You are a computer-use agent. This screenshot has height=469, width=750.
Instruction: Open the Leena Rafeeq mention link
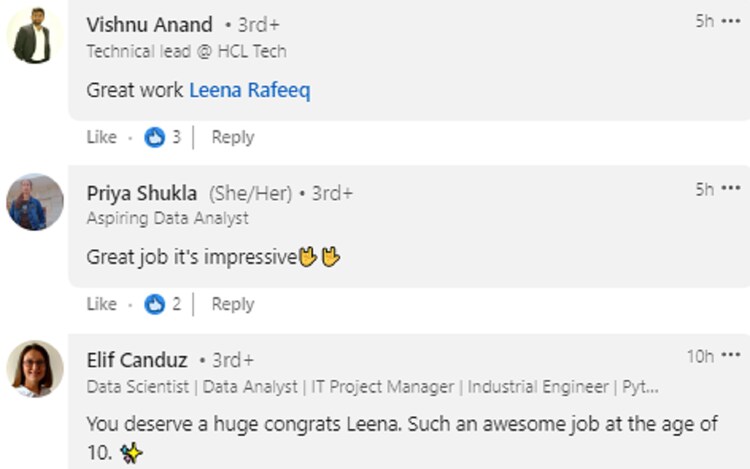coord(250,90)
